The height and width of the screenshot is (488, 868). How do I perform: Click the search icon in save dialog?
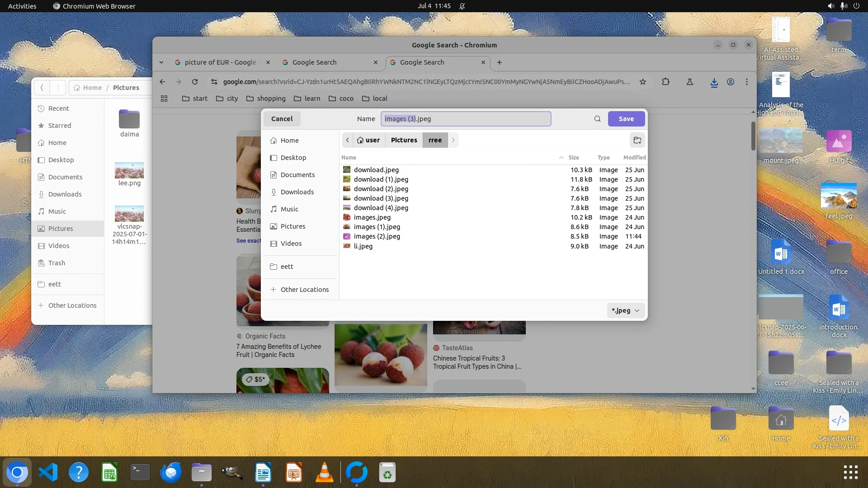[x=597, y=119]
